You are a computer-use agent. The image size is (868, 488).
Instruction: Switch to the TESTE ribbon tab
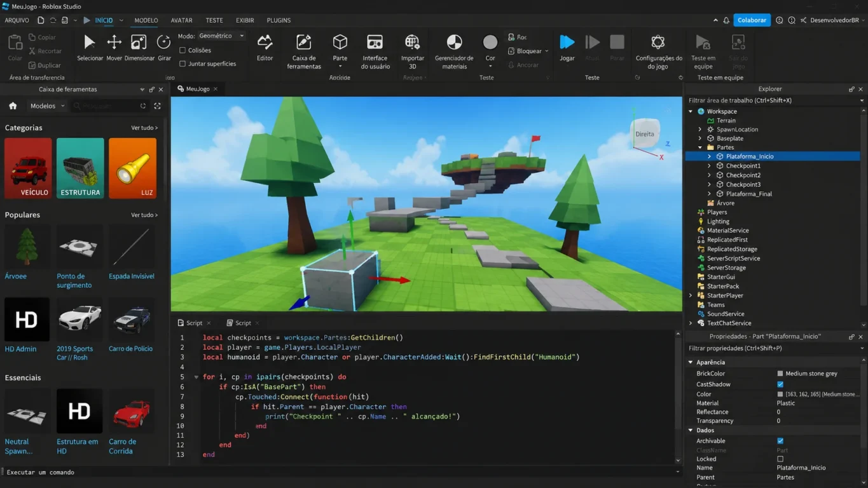[x=214, y=20]
